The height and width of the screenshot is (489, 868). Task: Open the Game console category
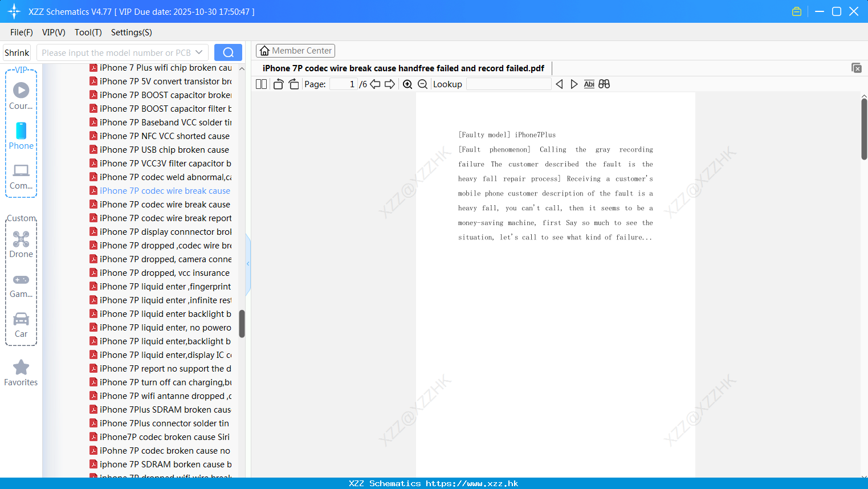point(21,286)
